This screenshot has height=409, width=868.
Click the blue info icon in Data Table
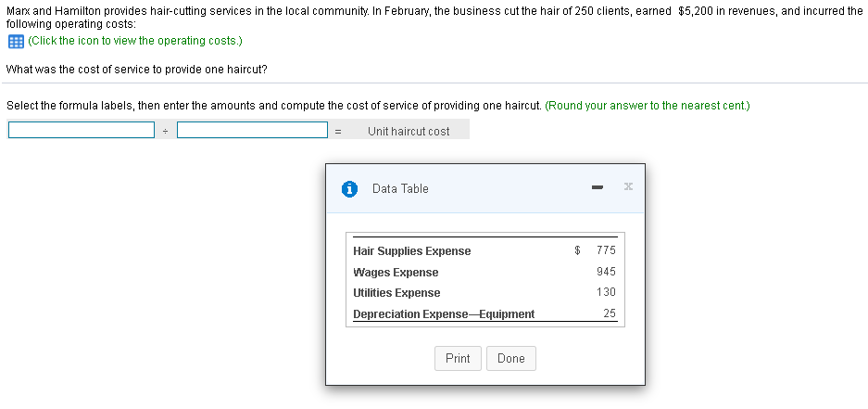(x=348, y=189)
